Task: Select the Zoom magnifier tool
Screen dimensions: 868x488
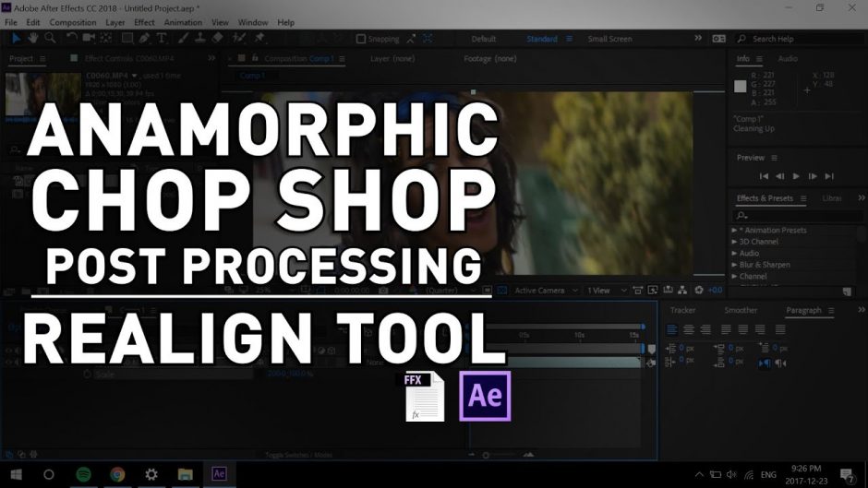Action: click(50, 38)
